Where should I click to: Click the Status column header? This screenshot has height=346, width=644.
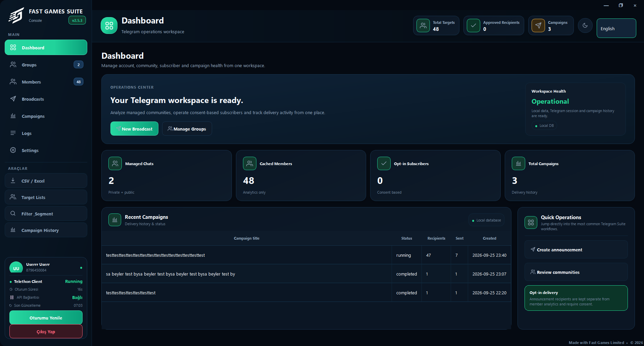(407, 238)
